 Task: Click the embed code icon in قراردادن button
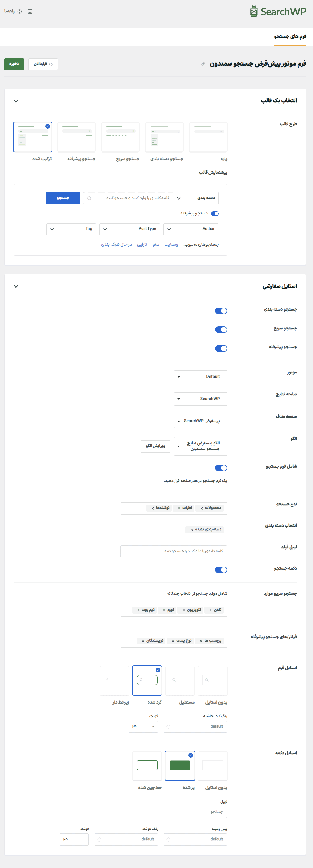(x=51, y=64)
